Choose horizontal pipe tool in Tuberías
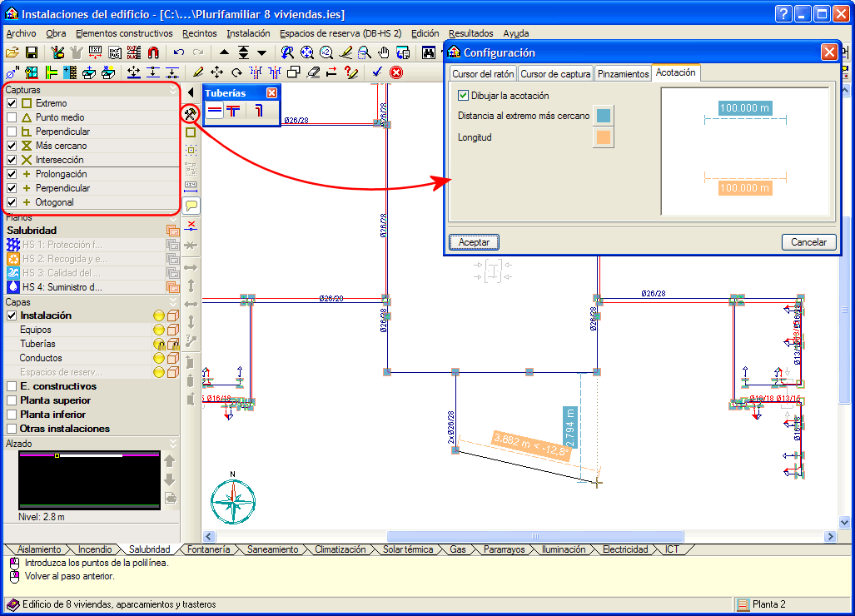855x616 pixels. 215,111
